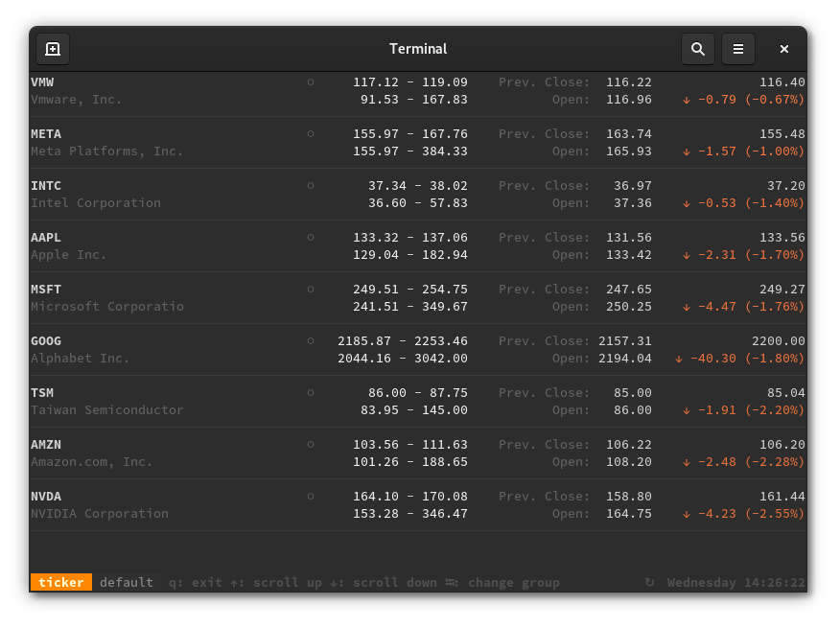Select the NVDA ticker symbol
Screen dimensions: 840x628
(x=46, y=497)
